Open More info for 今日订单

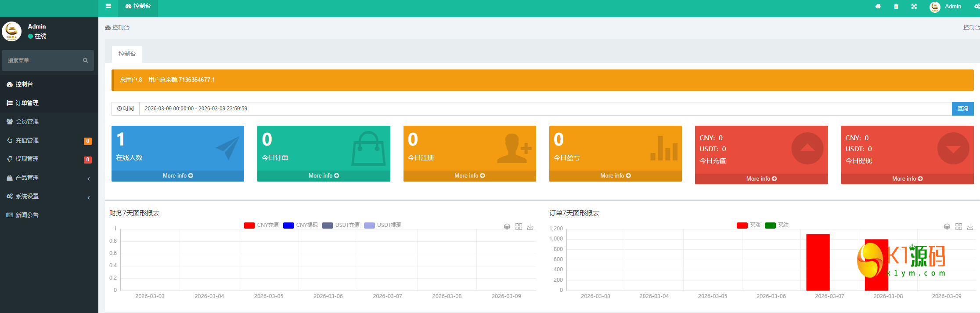pyautogui.click(x=324, y=175)
